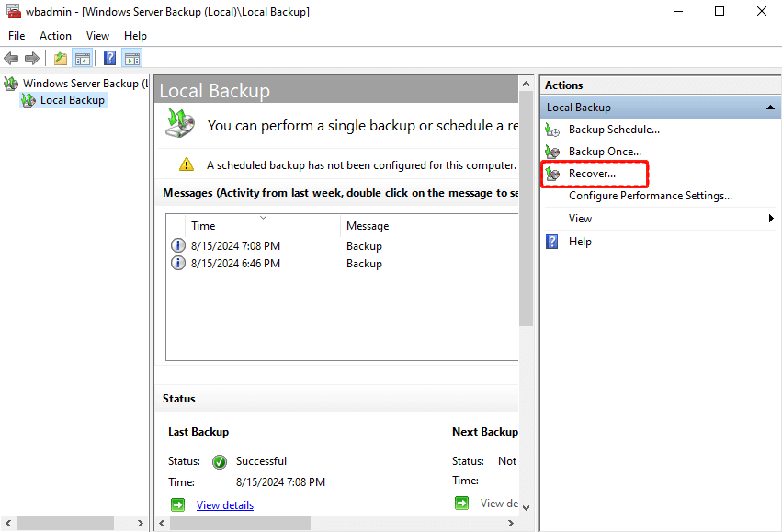782x532 pixels.
Task: Click info icon for 6:46 PM message
Action: pyautogui.click(x=178, y=264)
